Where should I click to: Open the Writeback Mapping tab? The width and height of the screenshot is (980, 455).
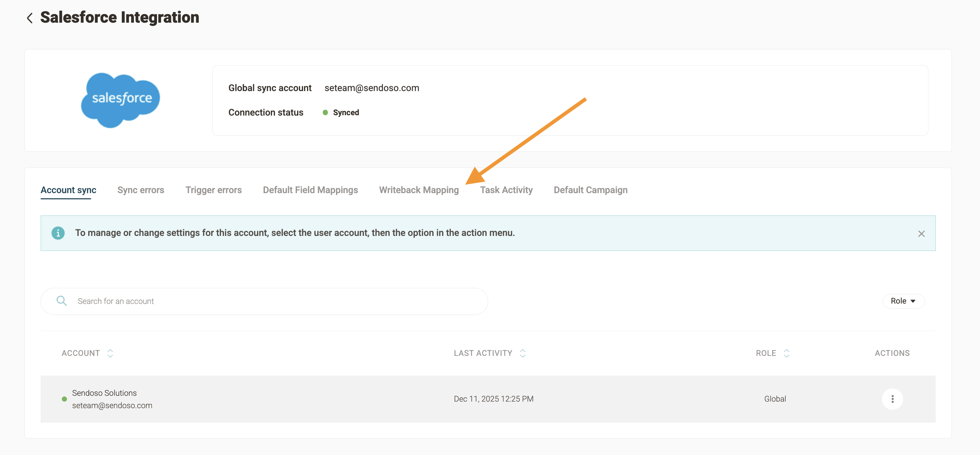coord(419,190)
